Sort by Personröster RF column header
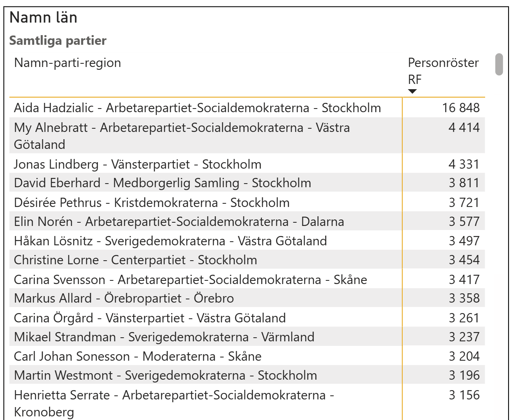This screenshot has height=420, width=513. 443,71
